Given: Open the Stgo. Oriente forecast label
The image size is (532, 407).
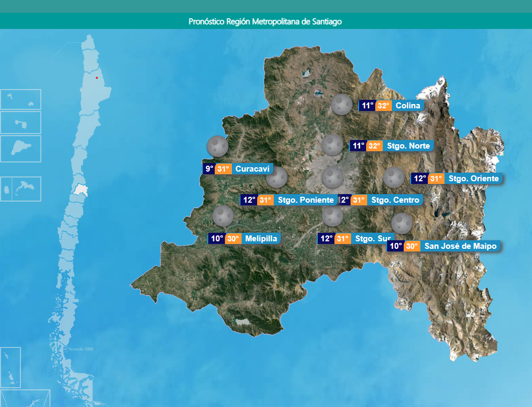Looking at the screenshot, I should [x=473, y=179].
